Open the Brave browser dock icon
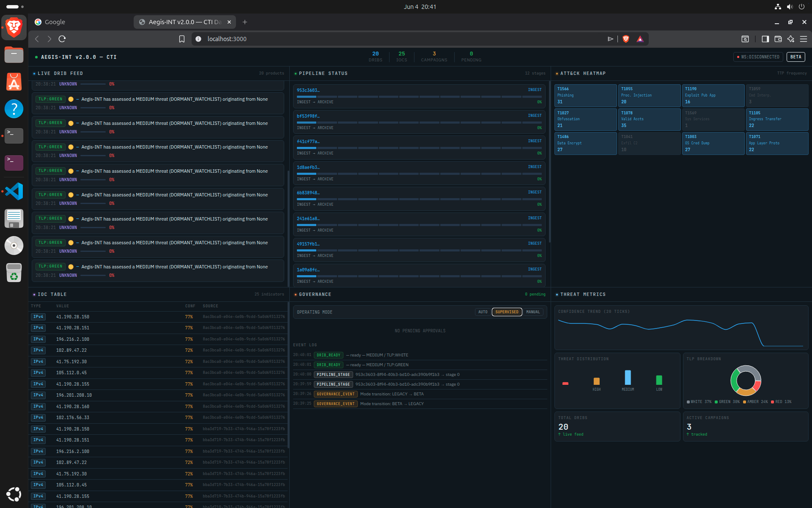 coord(14,28)
